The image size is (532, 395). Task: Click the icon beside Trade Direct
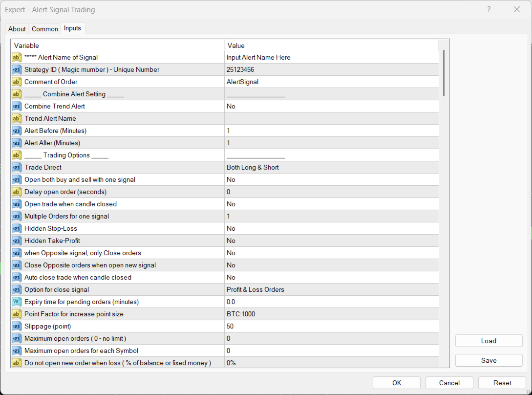click(16, 168)
